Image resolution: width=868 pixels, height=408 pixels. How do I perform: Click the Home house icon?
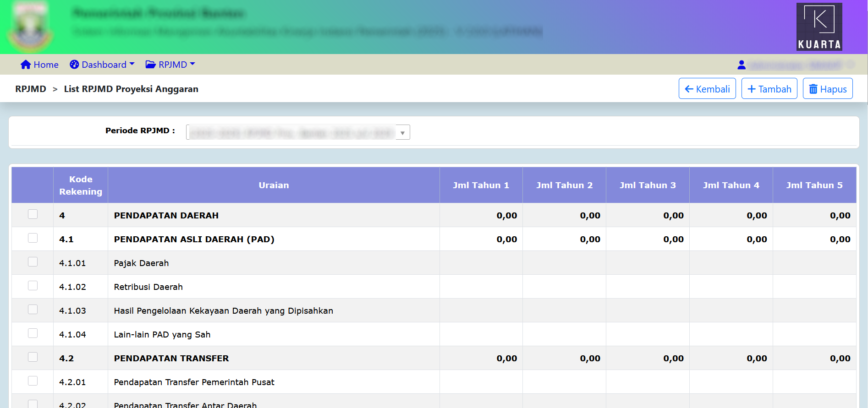26,65
